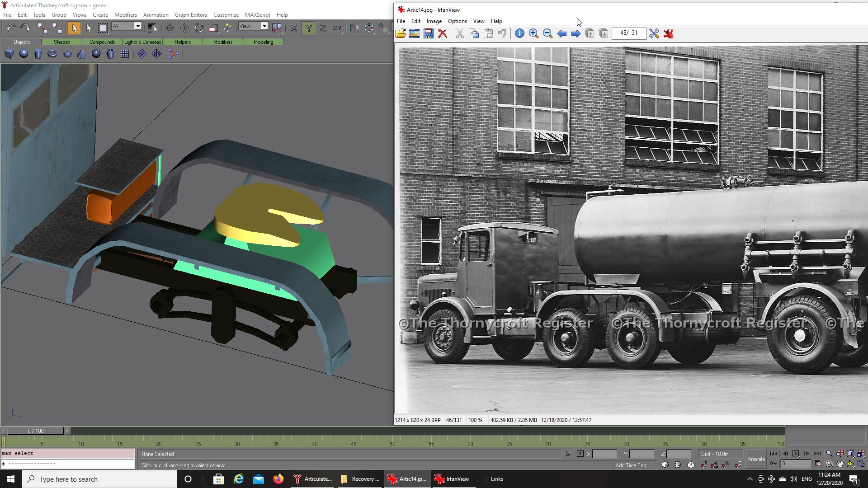The image size is (868, 488).
Task: Activate the Select and Link tool
Action: coord(42,28)
